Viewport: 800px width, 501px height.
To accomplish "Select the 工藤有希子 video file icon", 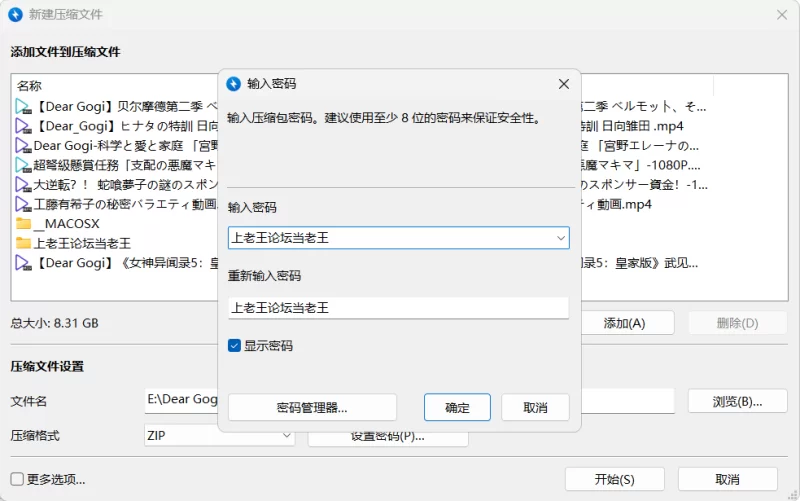I will (24, 203).
